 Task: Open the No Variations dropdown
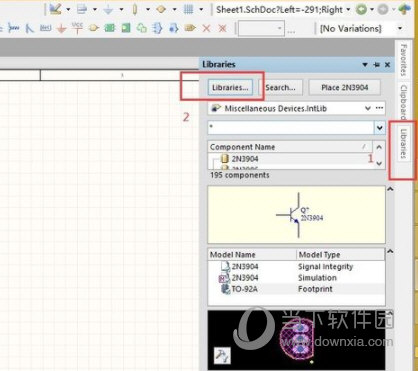tap(400, 28)
